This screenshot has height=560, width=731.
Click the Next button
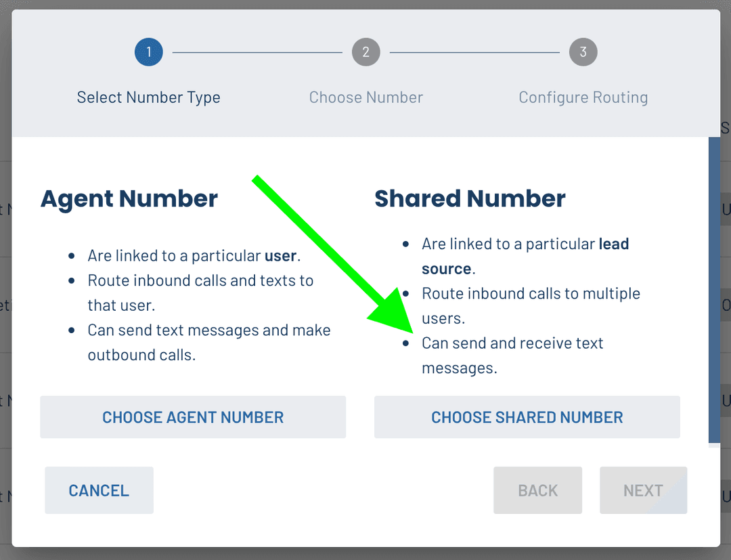(x=643, y=490)
